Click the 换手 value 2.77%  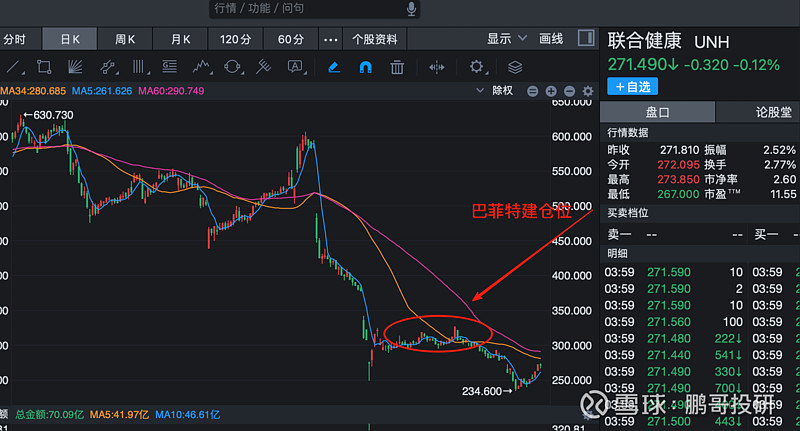point(780,165)
